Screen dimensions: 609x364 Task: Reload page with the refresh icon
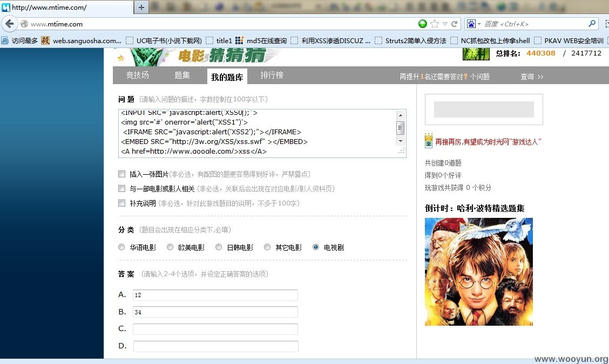coord(454,24)
